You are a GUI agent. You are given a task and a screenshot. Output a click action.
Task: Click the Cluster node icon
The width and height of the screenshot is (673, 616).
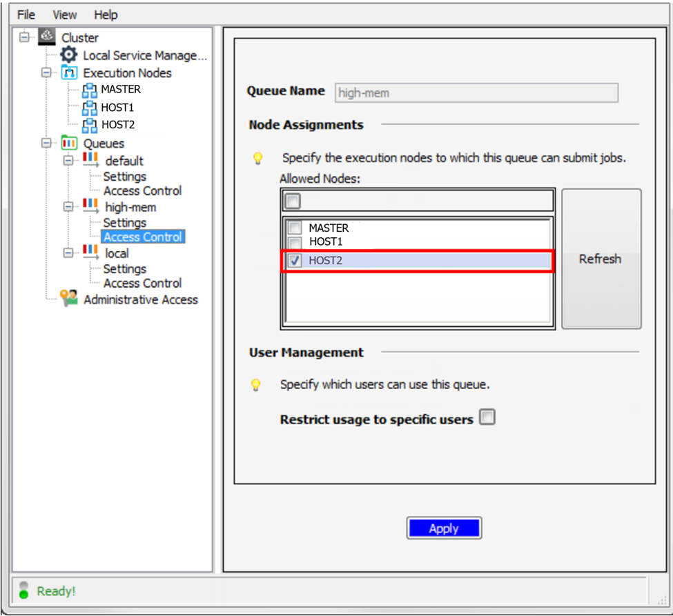point(47,37)
